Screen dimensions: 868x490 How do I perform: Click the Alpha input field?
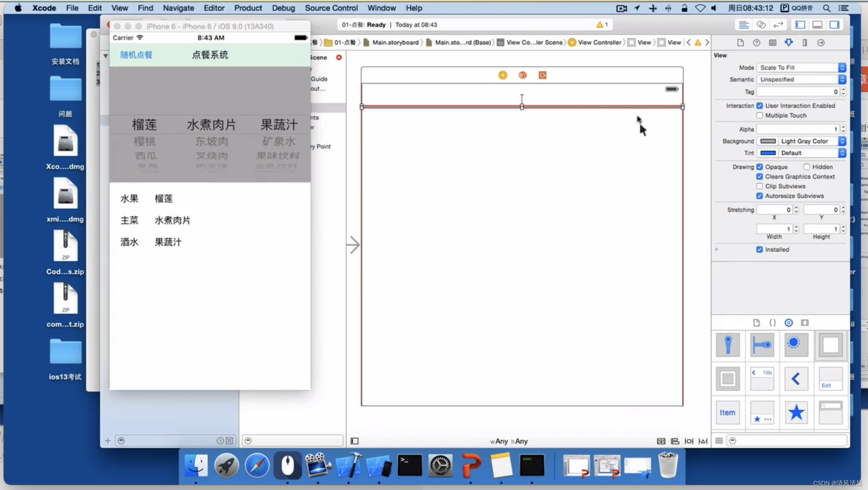(798, 129)
